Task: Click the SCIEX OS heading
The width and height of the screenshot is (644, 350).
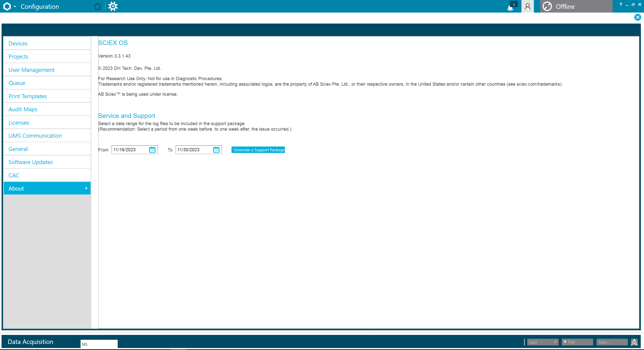Action: 113,43
